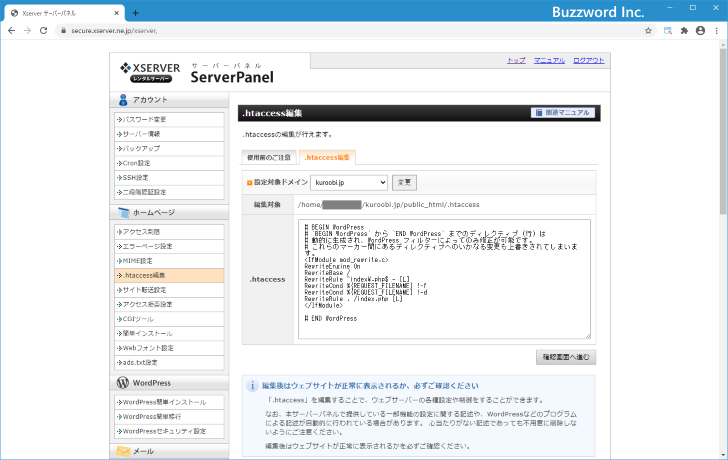
Task: Open WordPress簡単移行 in sidebar
Action: coord(169,417)
